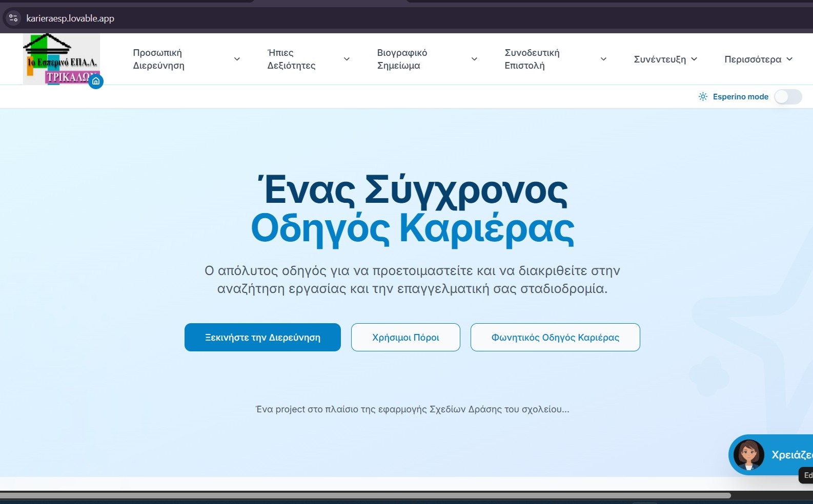Open the Συνέντευξη menu
Viewport: 813px width, 504px height.
coord(665,59)
